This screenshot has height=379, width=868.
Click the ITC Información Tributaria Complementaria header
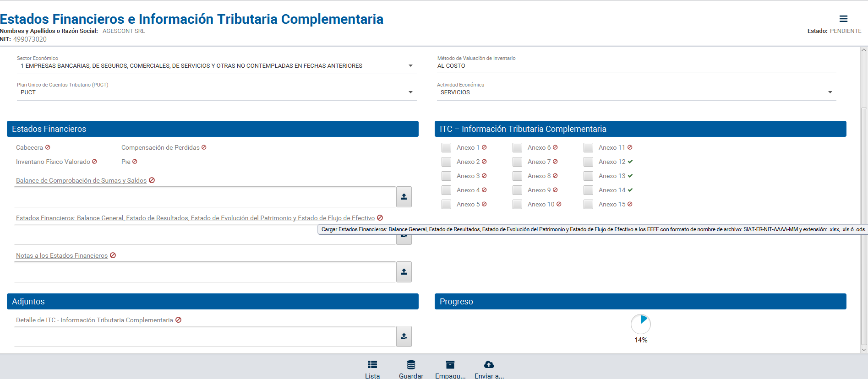click(x=640, y=129)
